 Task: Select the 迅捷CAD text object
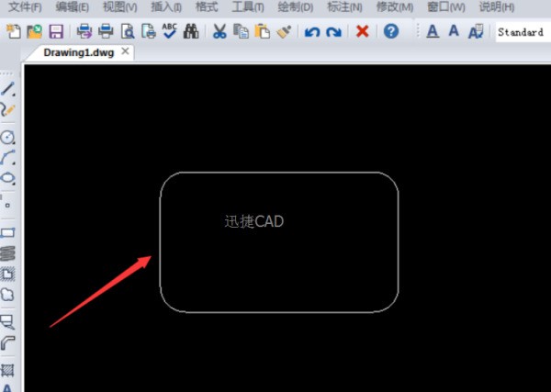pos(253,221)
